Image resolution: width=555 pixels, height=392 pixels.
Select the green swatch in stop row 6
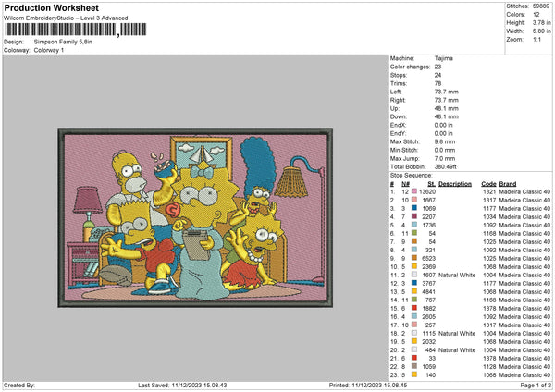(414, 233)
